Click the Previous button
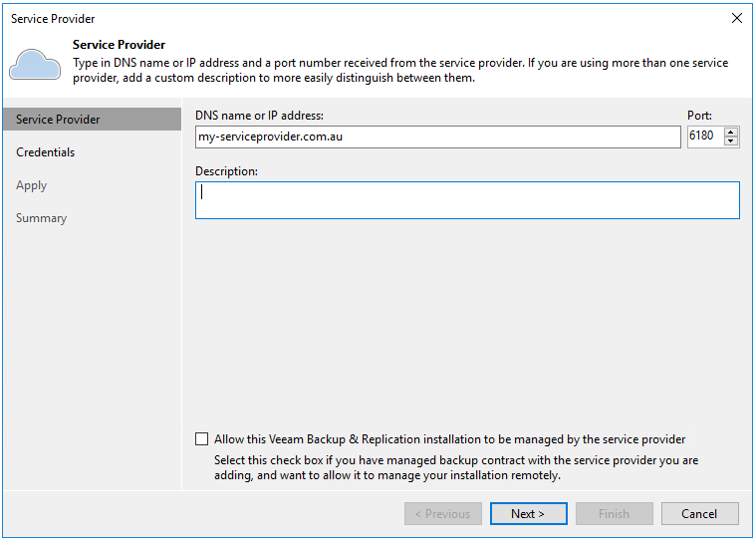The image size is (756, 542). [443, 514]
